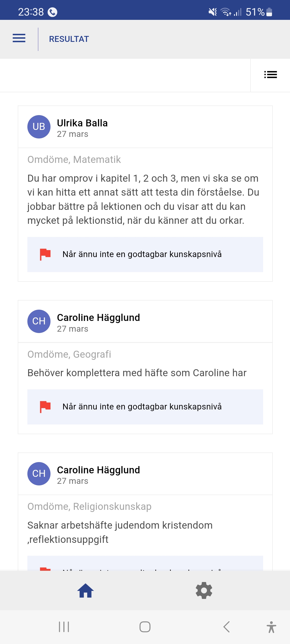Open the Omdöme, Matematik comment text
The height and width of the screenshot is (644, 290).
point(143,199)
